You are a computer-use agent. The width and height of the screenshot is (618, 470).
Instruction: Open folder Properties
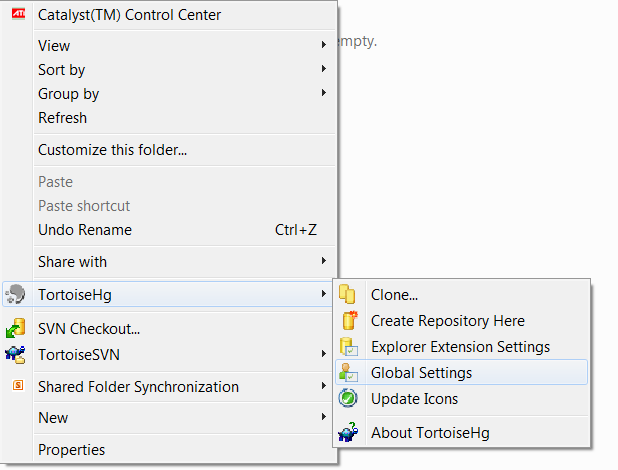(168, 449)
